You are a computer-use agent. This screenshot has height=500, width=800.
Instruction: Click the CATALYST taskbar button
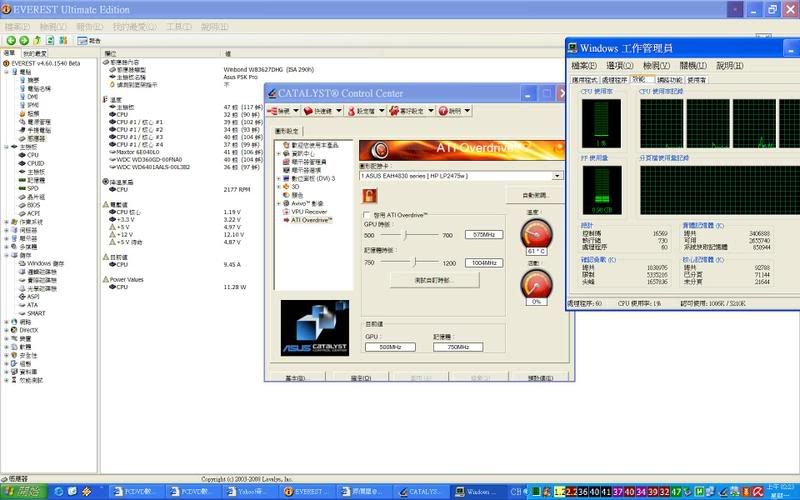(x=421, y=491)
